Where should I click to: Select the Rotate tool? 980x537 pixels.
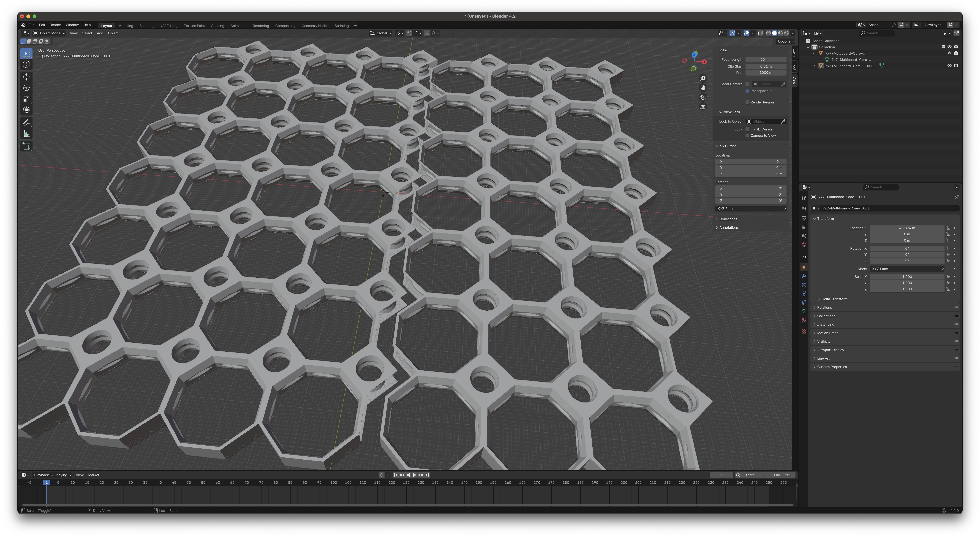pos(26,88)
